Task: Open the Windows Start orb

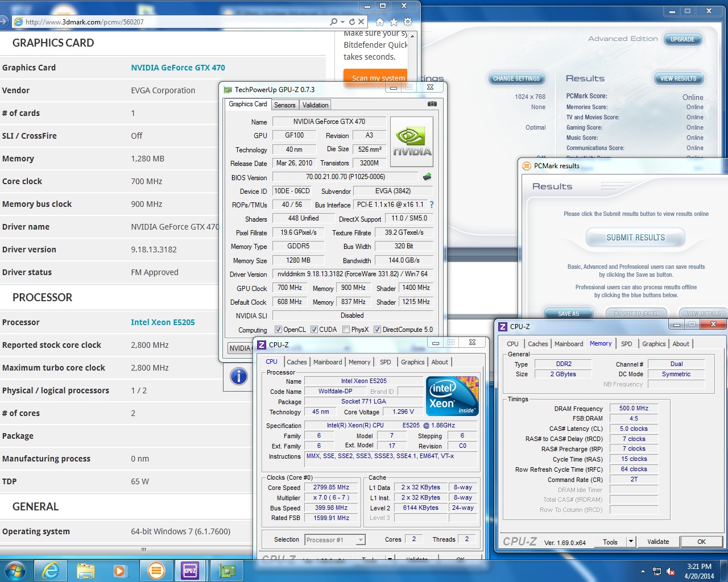Action: point(15,570)
